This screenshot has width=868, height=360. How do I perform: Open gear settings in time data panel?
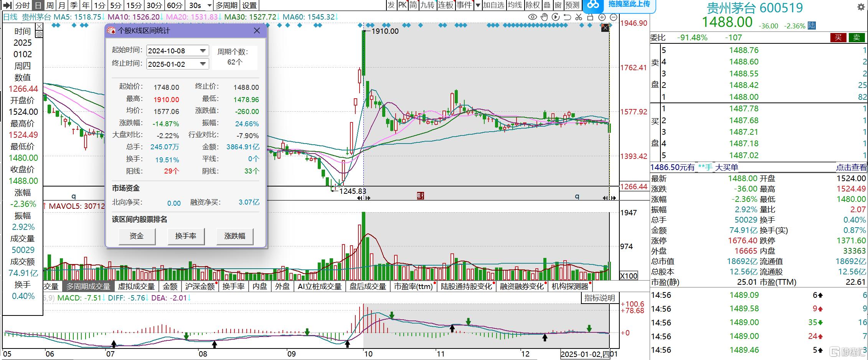pos(39,34)
